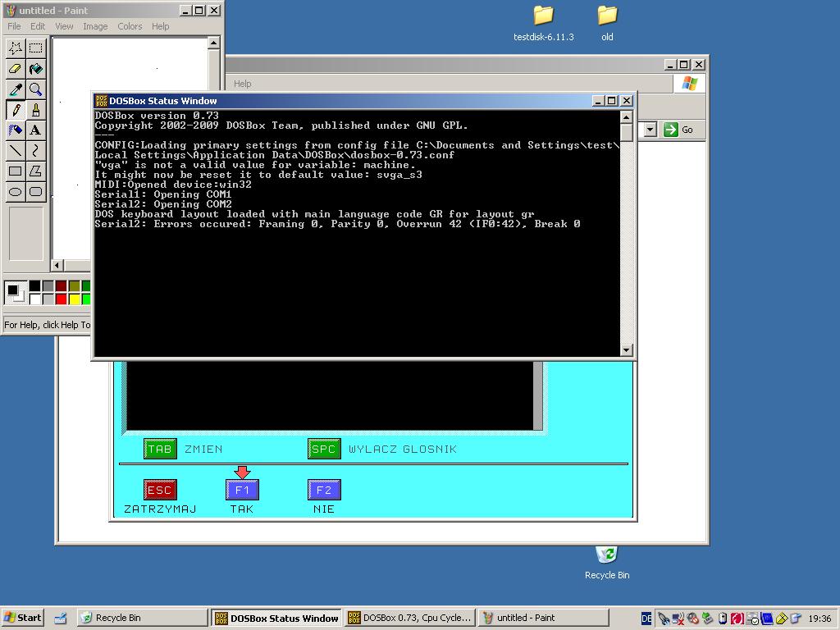This screenshot has width=840, height=630.
Task: Switch to DOSBox 0.73 Cpu Cycles taskbar button
Action: coord(410,618)
